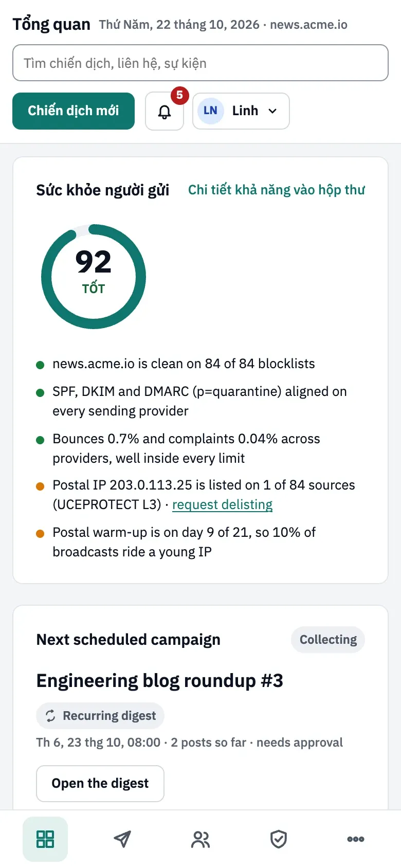Open the more options dots tab
The image size is (401, 868).
point(356,839)
